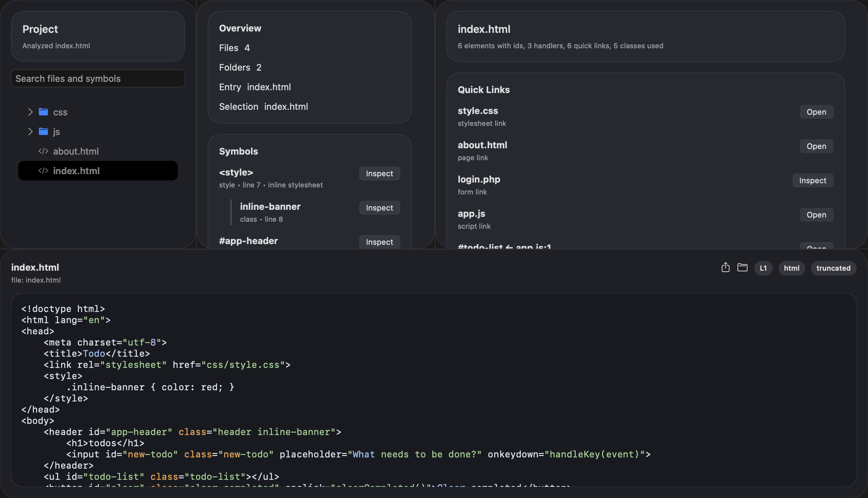868x498 pixels.
Task: Click the share icon in code panel header
Action: pos(726,268)
